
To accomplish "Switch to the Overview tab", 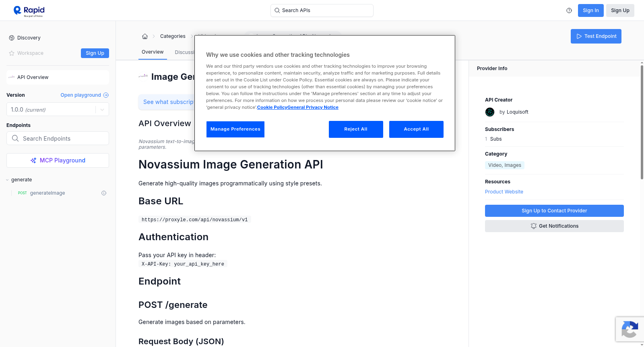I will (x=153, y=52).
